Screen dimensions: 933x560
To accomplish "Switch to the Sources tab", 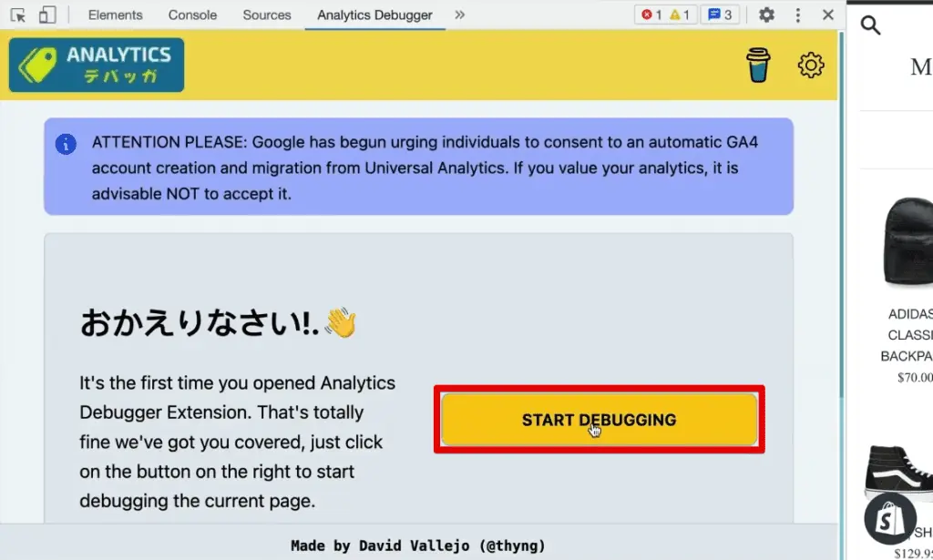I will point(266,15).
